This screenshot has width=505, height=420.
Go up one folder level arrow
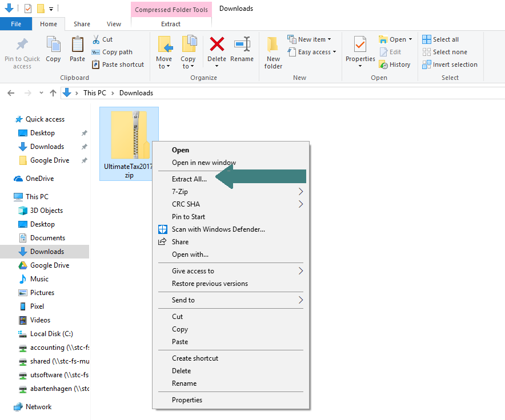point(53,93)
